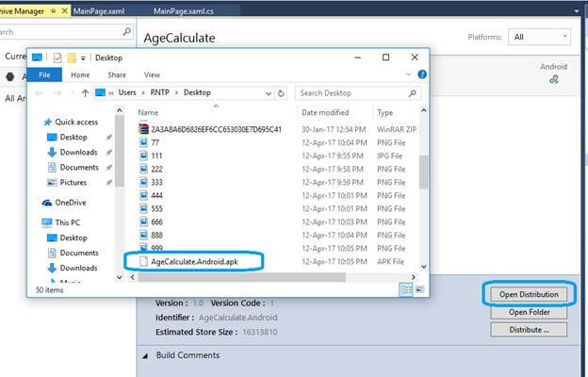Screen dimensions: 588x377
Task: Click Users in the address path
Action: click(127, 92)
